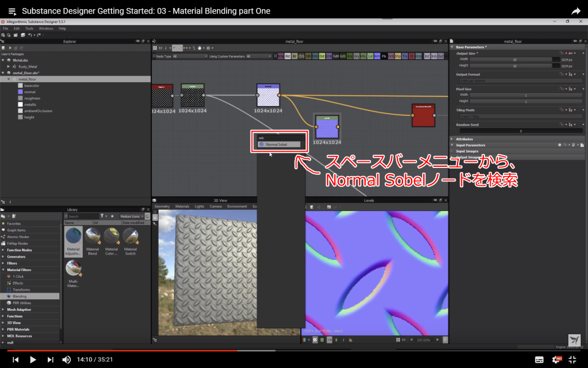Viewport: 588px width, 368px height.
Task: Exit fullscreen mode
Action: [572, 359]
